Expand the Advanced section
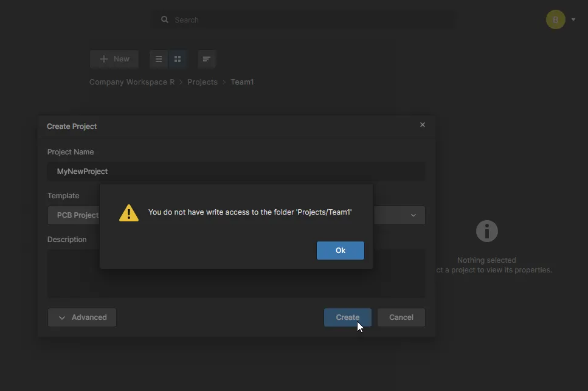The height and width of the screenshot is (391, 588). (x=82, y=317)
